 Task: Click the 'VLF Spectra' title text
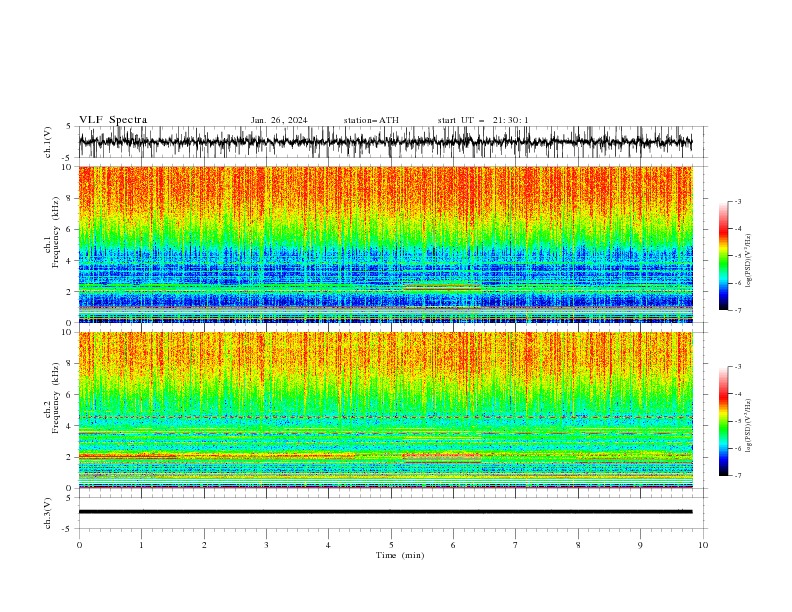click(113, 120)
